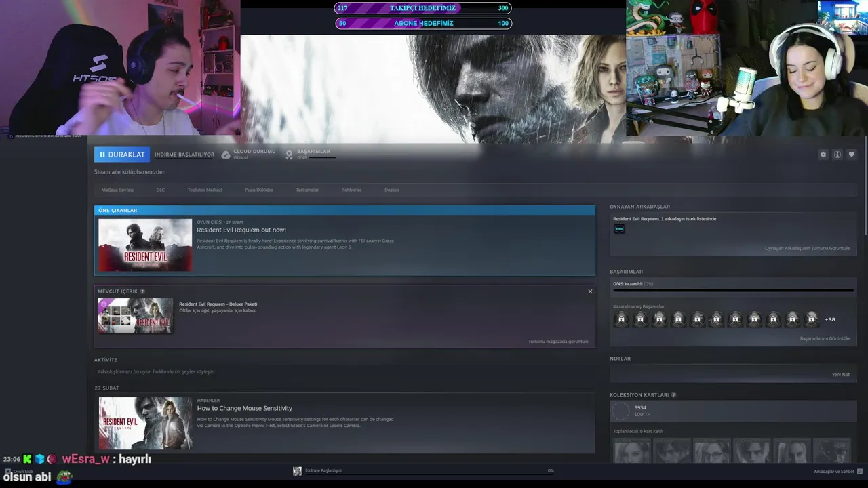Open the mouse sensitivity news thumbnail
This screenshot has height=488, width=868.
pyautogui.click(x=145, y=424)
